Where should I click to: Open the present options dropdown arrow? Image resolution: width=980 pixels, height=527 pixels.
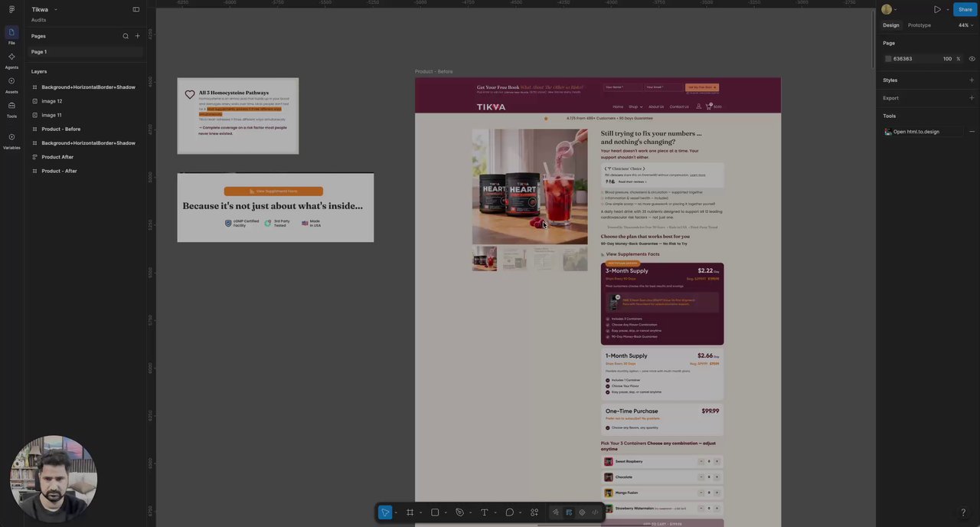tap(947, 9)
